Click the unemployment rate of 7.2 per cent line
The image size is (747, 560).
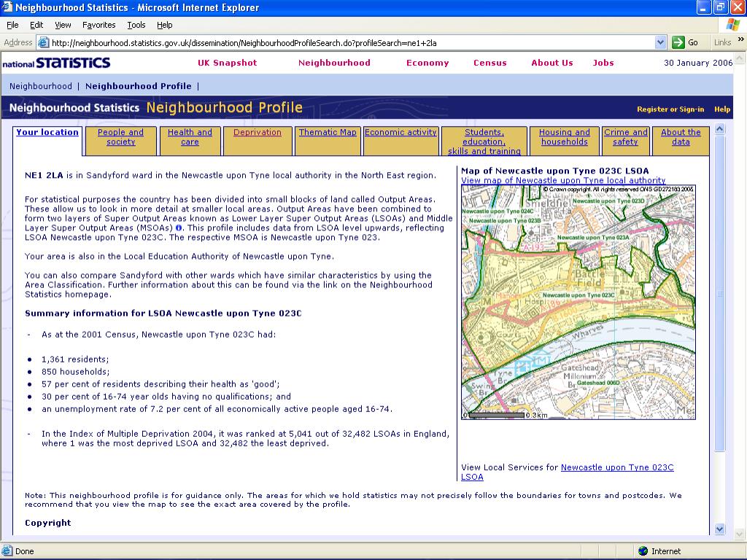pyautogui.click(x=217, y=409)
